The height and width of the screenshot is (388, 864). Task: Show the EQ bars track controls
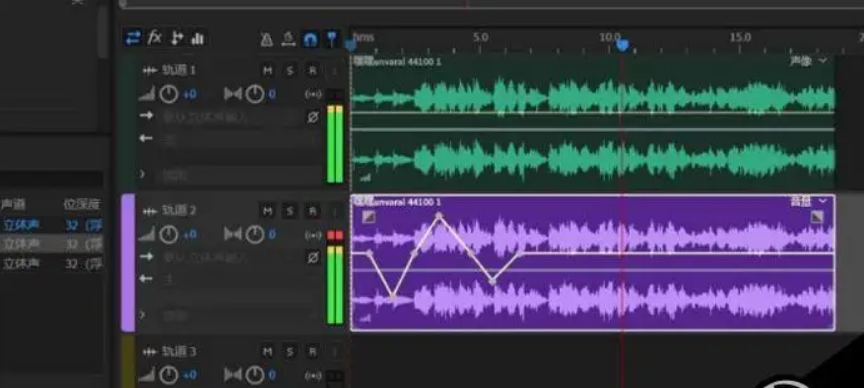point(197,38)
